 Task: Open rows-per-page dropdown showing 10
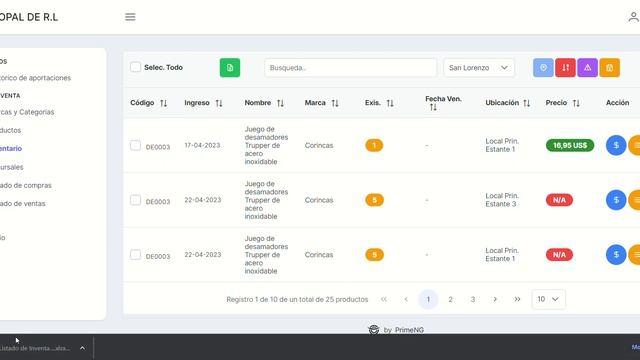tap(548, 299)
